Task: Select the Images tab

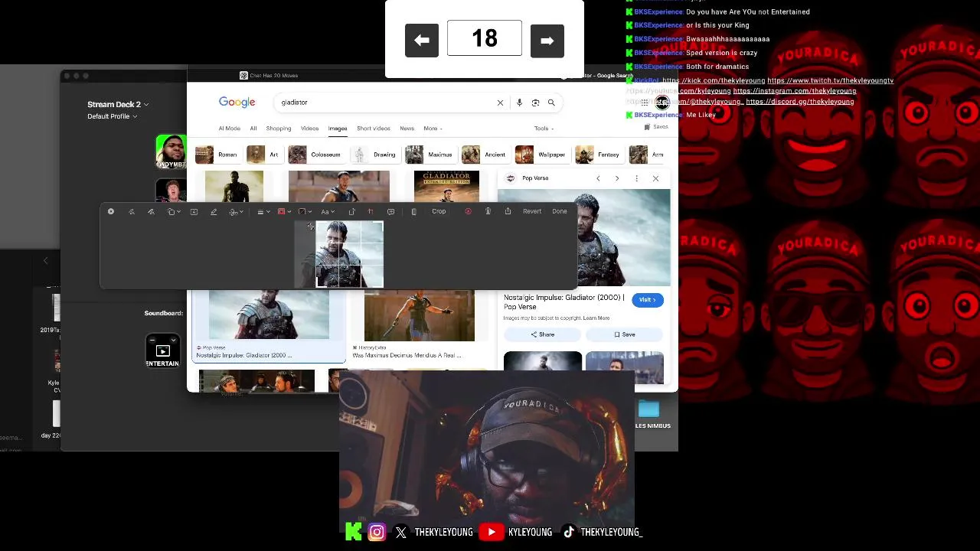Action: [338, 129]
